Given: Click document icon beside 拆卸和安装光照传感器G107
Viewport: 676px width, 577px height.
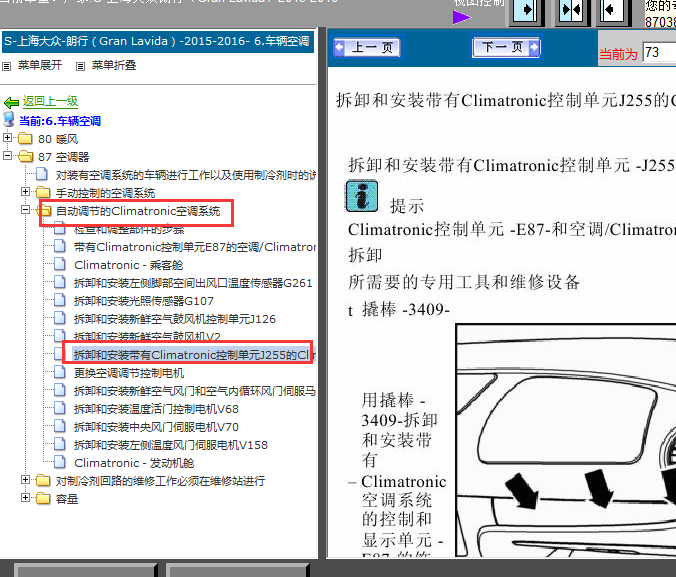Looking at the screenshot, I should point(60,300).
